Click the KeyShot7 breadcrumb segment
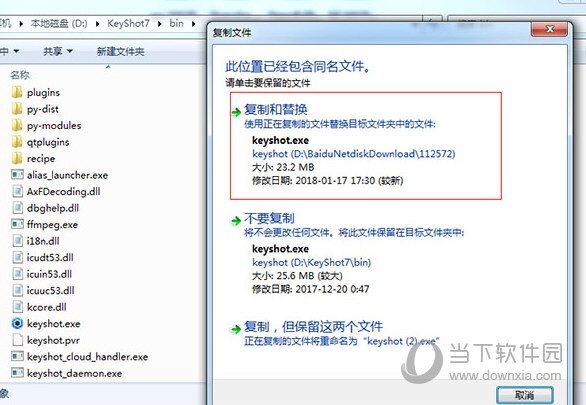Image resolution: width=586 pixels, height=405 pixels. click(128, 24)
